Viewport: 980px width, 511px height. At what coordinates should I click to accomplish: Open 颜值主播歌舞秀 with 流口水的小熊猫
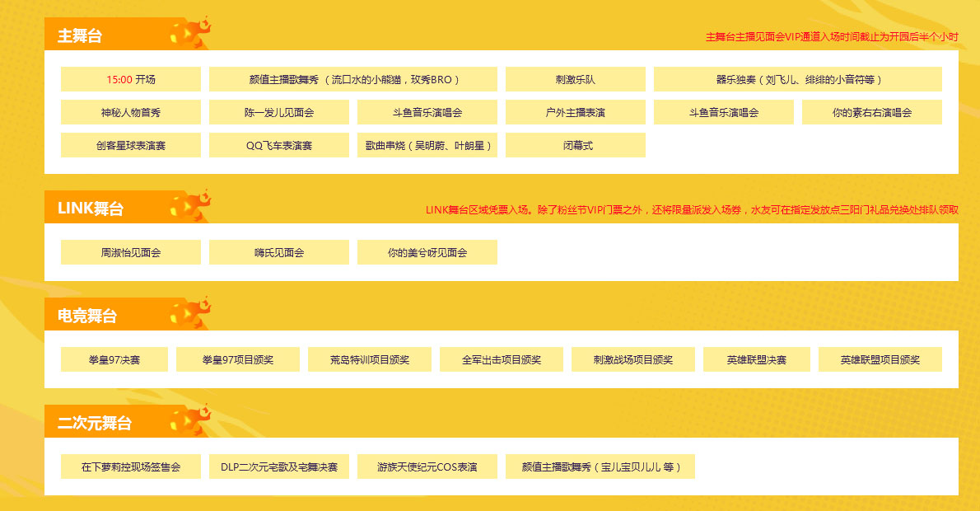tap(353, 79)
